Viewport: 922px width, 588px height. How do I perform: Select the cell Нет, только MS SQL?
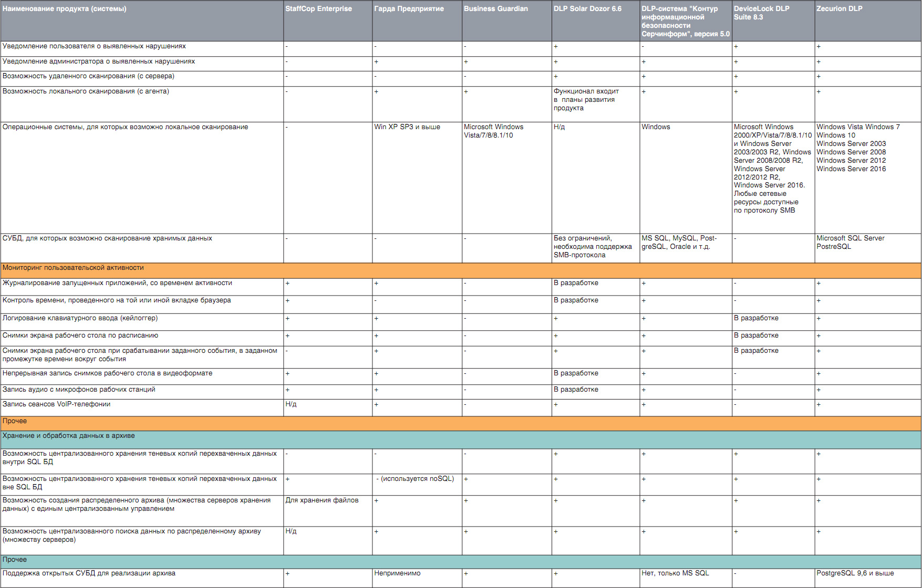(686, 577)
